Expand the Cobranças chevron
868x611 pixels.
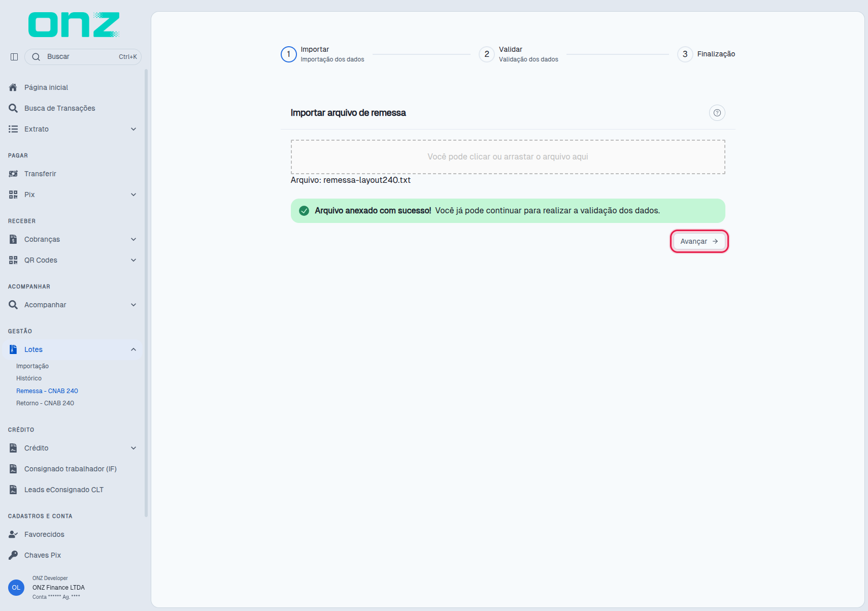[133, 239]
